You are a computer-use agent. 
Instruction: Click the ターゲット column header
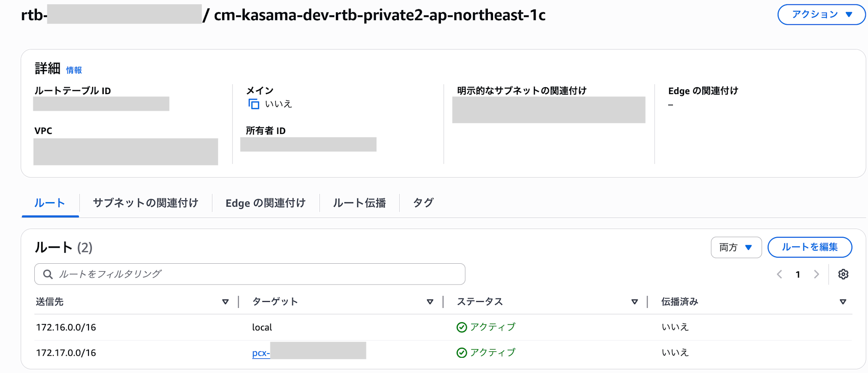point(275,302)
